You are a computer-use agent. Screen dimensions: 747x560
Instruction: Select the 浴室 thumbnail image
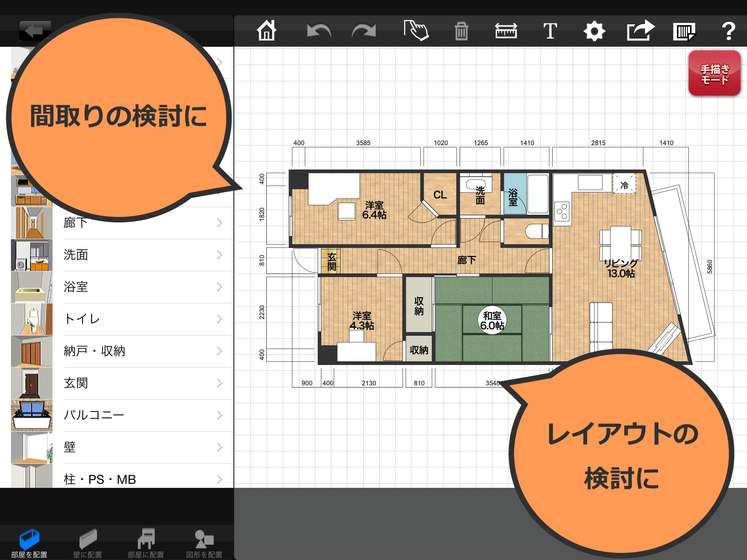click(32, 287)
